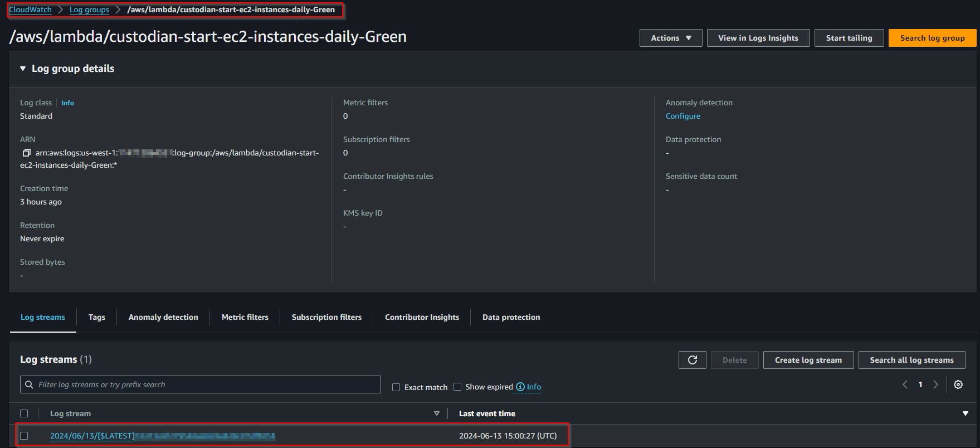This screenshot has height=448, width=980.
Task: Click the Never expire retention value
Action: coord(42,238)
